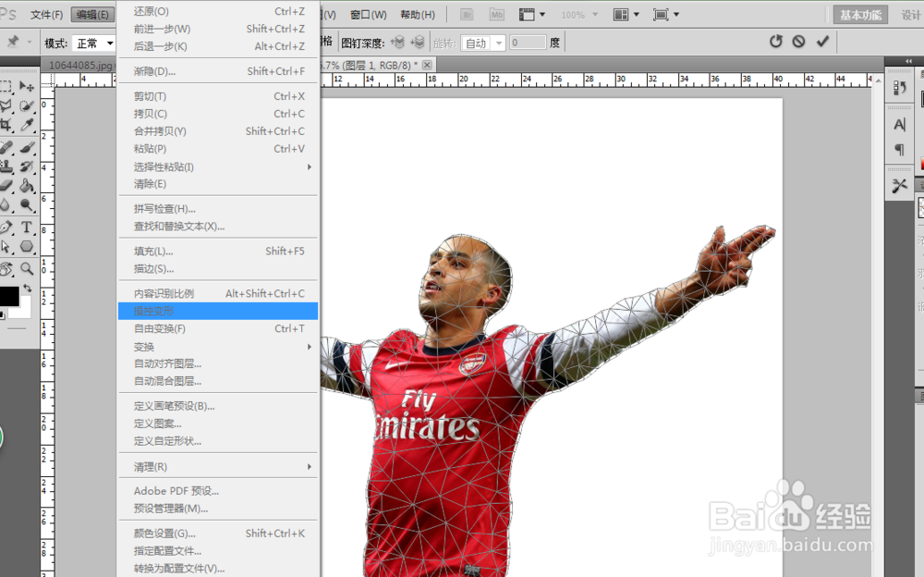924x577 pixels.
Task: Open the character panel icon
Action: [899, 125]
